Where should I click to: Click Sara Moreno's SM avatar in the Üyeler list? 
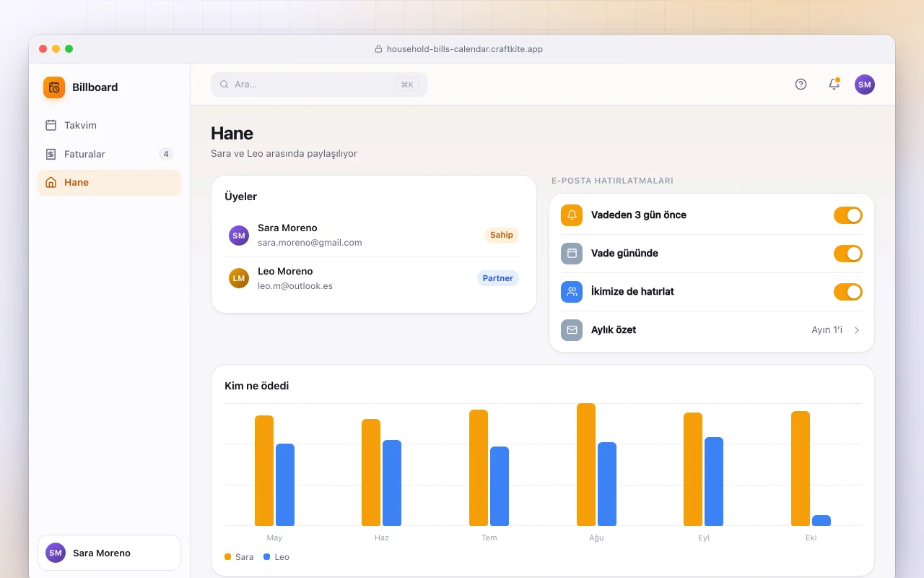239,236
